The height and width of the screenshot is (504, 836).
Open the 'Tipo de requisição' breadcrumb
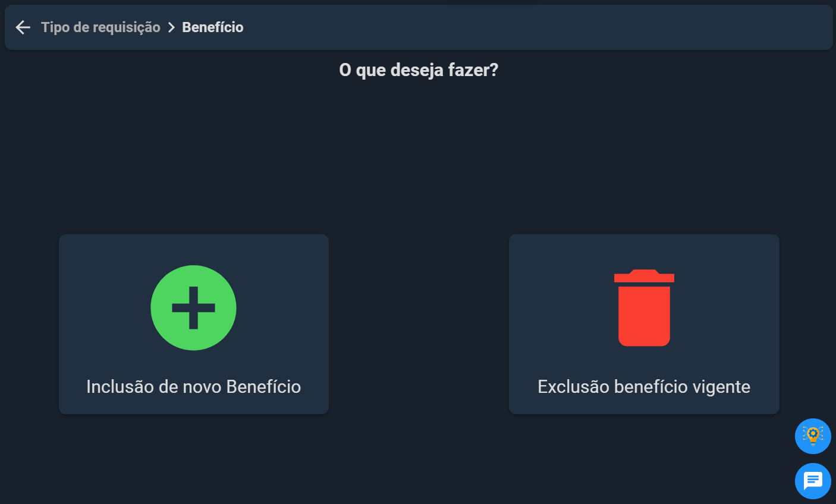tap(100, 27)
